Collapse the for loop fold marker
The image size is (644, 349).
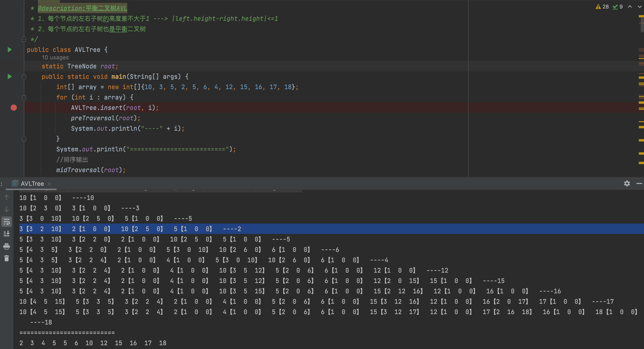point(24,98)
